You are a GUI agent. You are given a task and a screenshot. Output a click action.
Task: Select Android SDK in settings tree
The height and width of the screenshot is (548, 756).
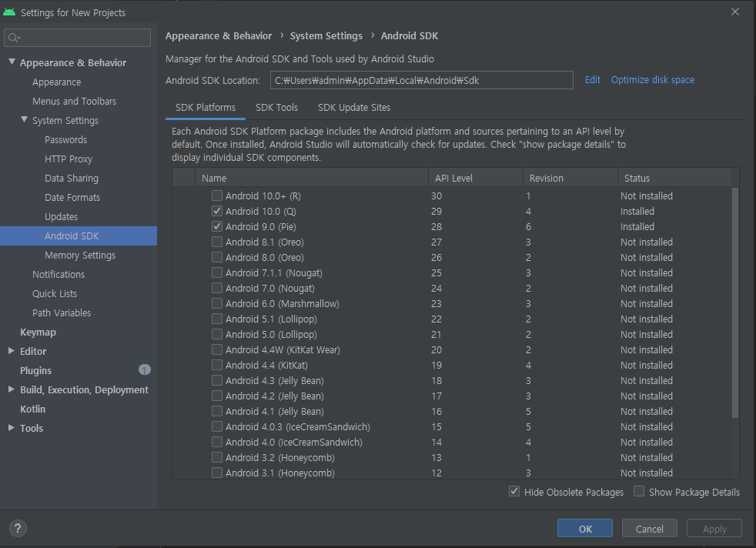point(79,236)
